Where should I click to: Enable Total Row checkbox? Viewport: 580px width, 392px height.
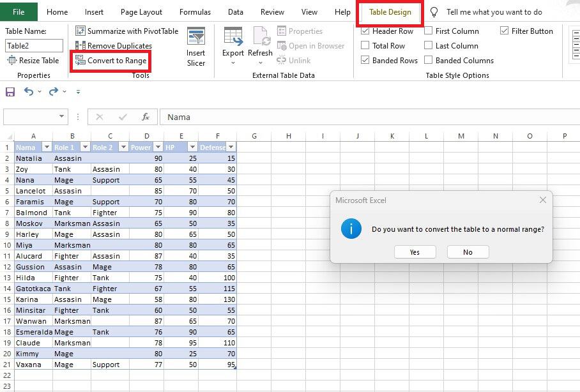point(365,45)
